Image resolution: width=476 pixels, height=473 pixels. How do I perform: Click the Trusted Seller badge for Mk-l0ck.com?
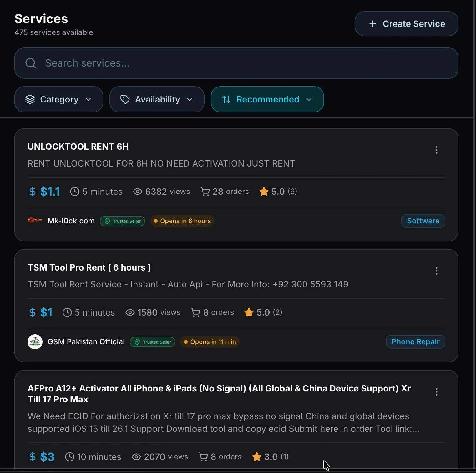pos(123,221)
